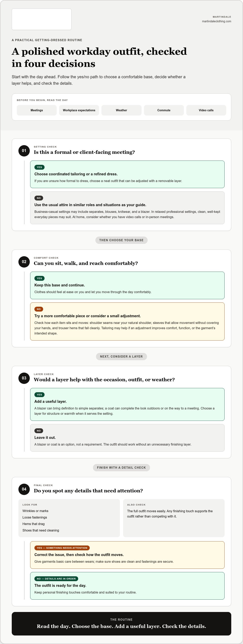Click the 'Yes — something needs attention' badge
Viewport: 243px width, 644px height.
tap(62, 548)
